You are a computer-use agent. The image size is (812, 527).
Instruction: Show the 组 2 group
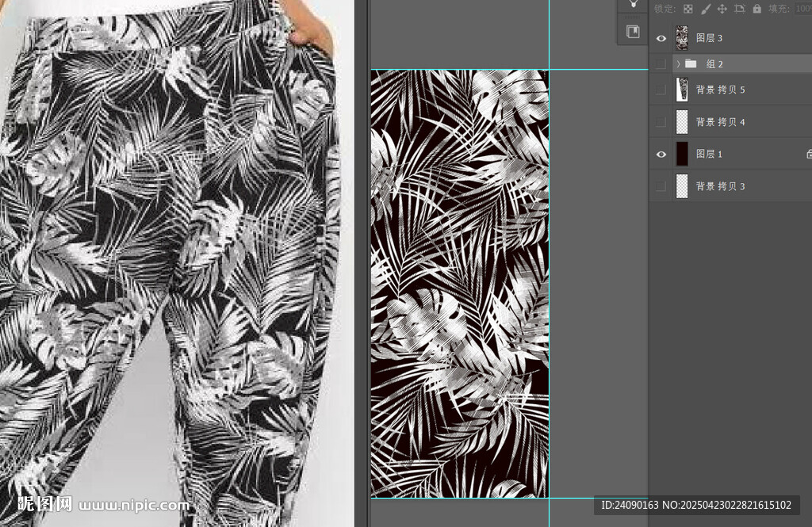coord(661,63)
